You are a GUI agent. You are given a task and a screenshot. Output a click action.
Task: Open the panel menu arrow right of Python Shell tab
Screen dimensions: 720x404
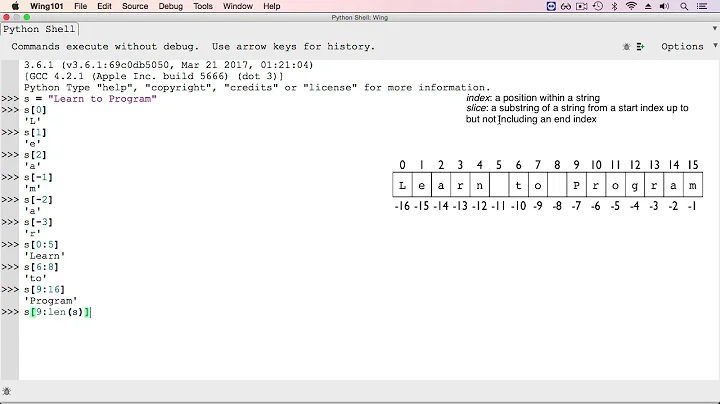click(714, 28)
